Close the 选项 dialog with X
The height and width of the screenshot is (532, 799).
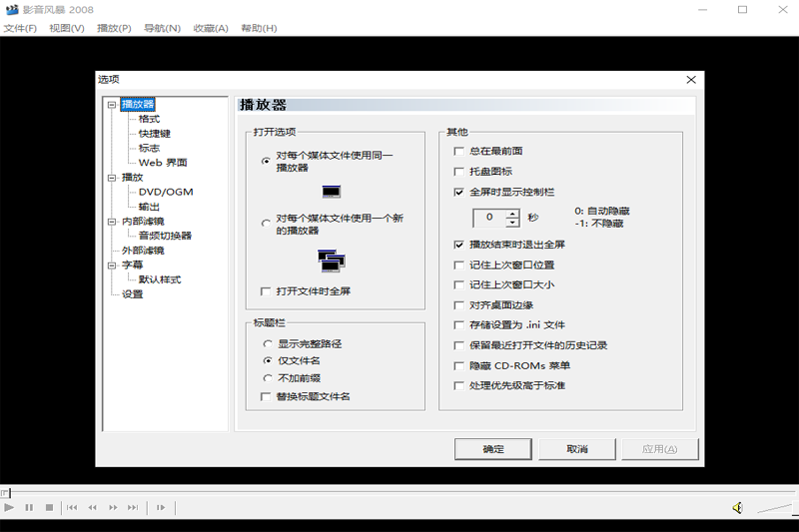tap(691, 80)
